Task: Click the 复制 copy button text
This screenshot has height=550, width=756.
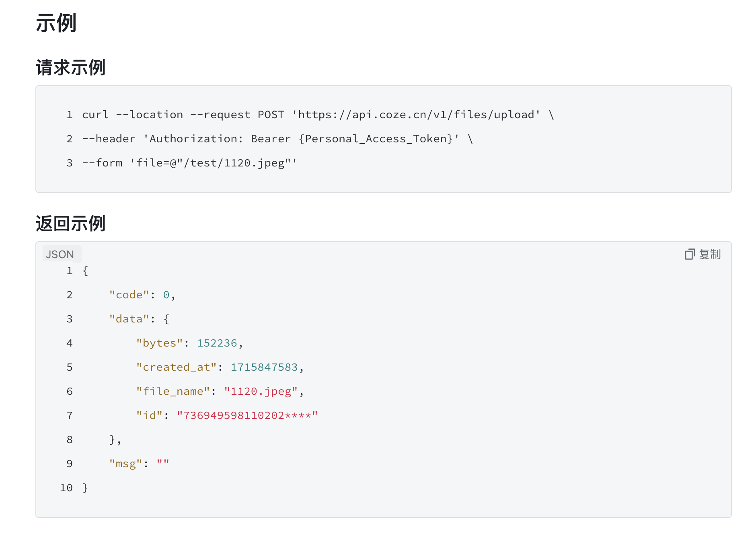Action: (710, 254)
